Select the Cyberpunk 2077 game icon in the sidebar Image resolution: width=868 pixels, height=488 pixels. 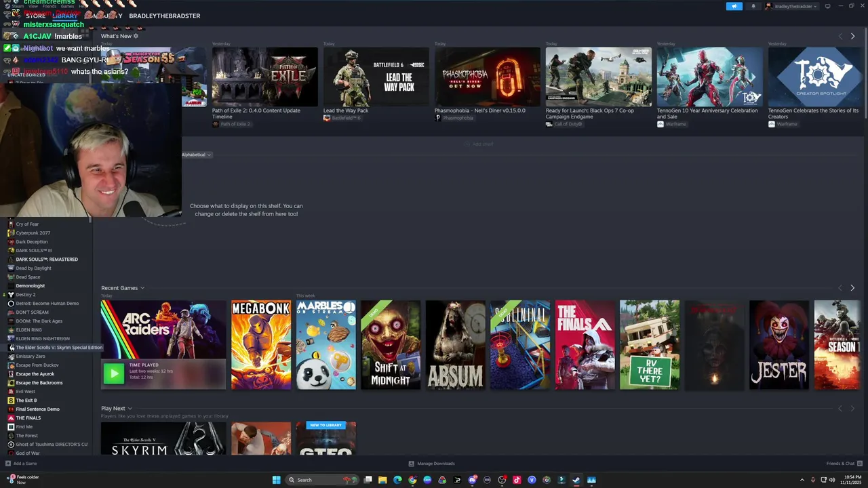click(x=11, y=233)
